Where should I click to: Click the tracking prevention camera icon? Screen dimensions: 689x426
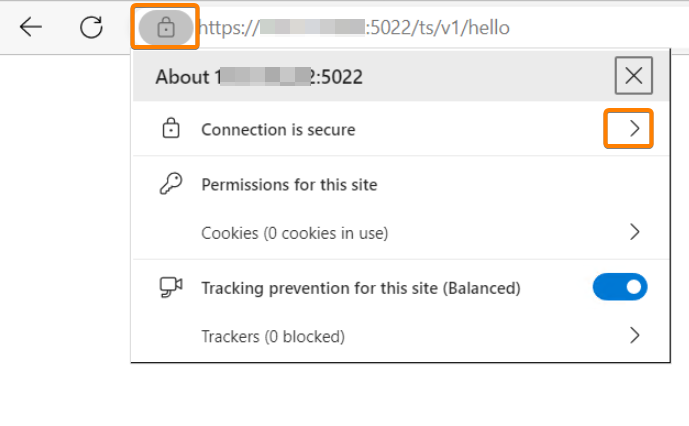[170, 288]
